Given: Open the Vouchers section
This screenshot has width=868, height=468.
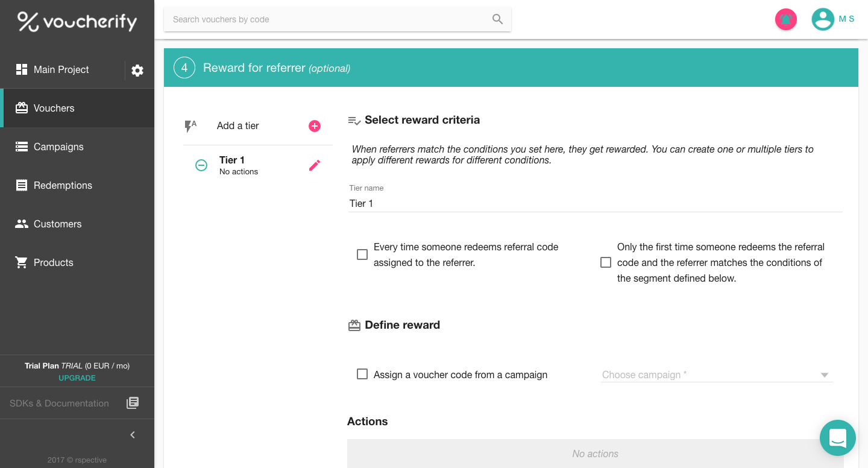Looking at the screenshot, I should [x=77, y=108].
